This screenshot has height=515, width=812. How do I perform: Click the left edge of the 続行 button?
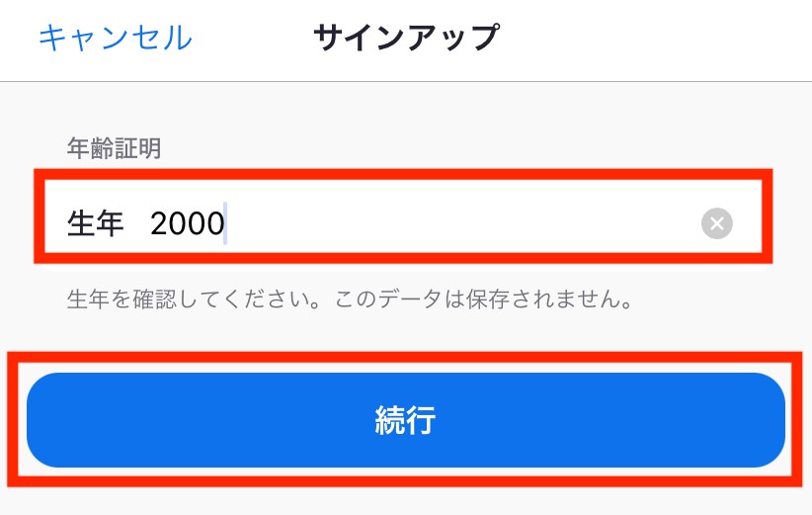pyautogui.click(x=62, y=420)
